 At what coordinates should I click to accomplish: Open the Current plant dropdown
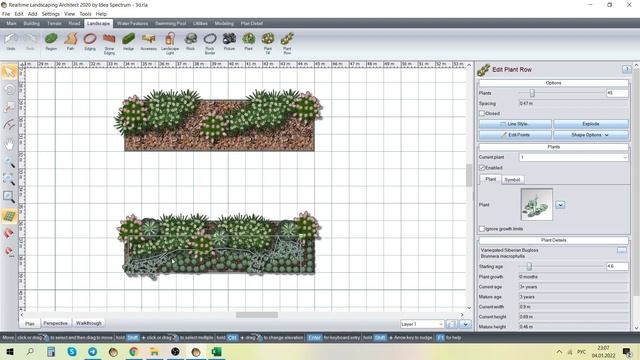(573, 157)
